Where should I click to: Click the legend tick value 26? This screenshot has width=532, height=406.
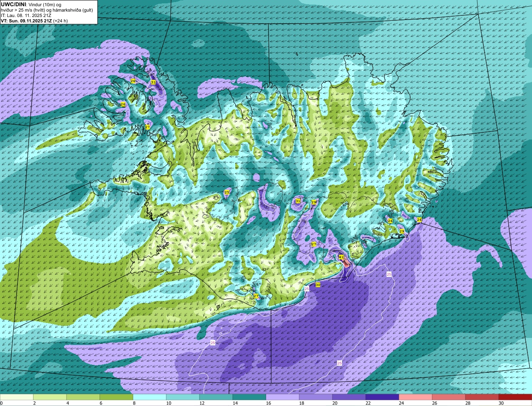pyautogui.click(x=434, y=403)
